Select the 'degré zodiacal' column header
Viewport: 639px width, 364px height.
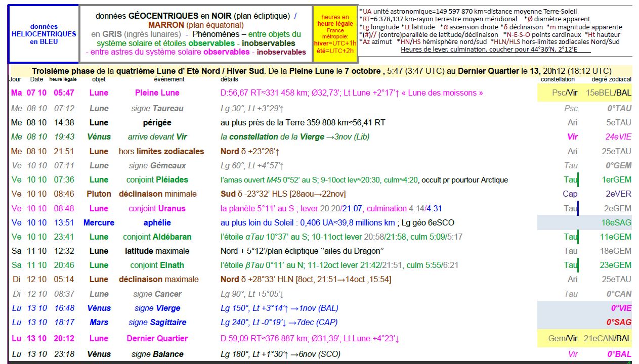tap(611, 79)
